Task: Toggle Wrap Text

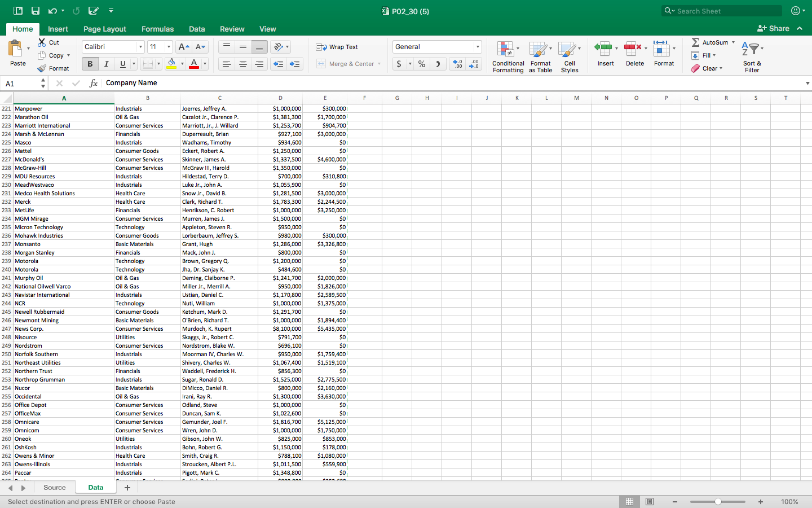Action: [x=337, y=47]
